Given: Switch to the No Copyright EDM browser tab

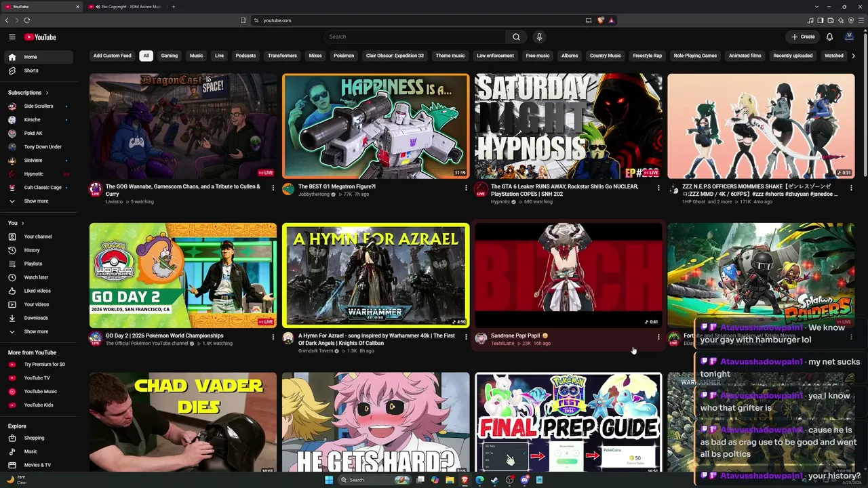Looking at the screenshot, I should pyautogui.click(x=127, y=7).
